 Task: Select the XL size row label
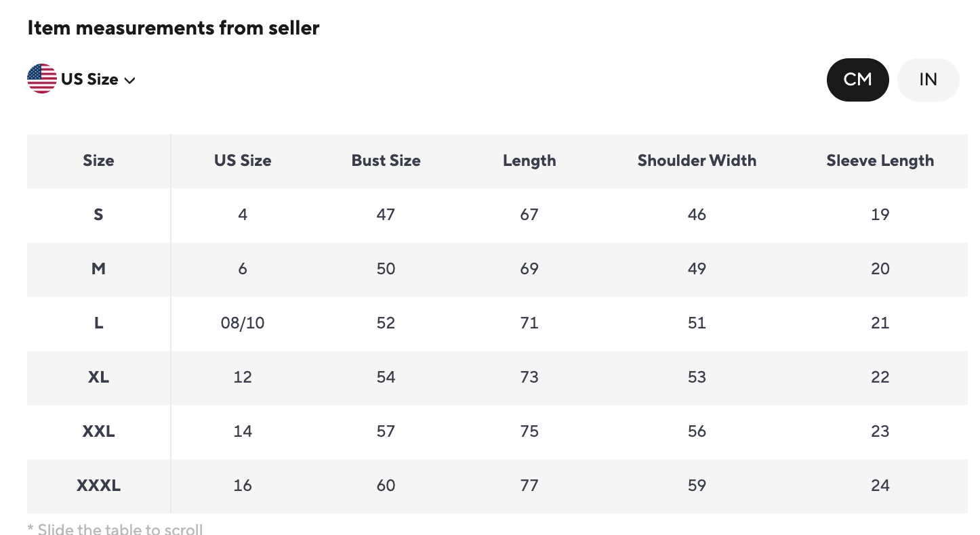click(x=98, y=377)
